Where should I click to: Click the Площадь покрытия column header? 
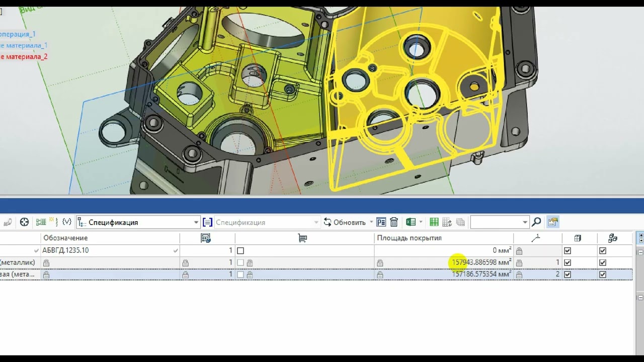coord(444,238)
